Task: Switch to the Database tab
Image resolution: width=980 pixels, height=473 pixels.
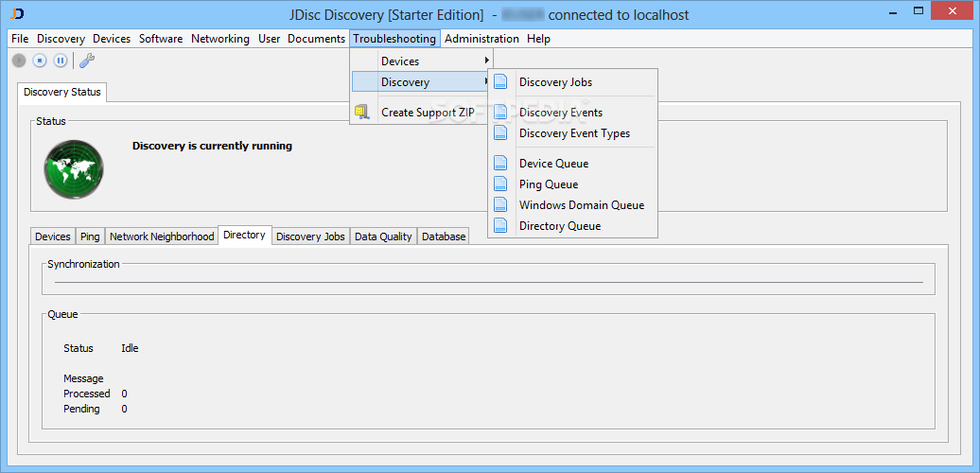Action: (443, 236)
